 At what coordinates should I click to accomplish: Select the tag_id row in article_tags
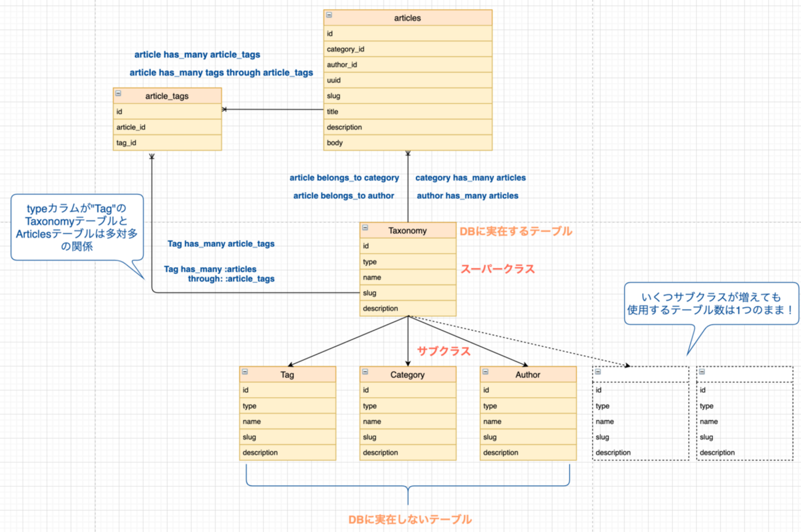(x=167, y=143)
